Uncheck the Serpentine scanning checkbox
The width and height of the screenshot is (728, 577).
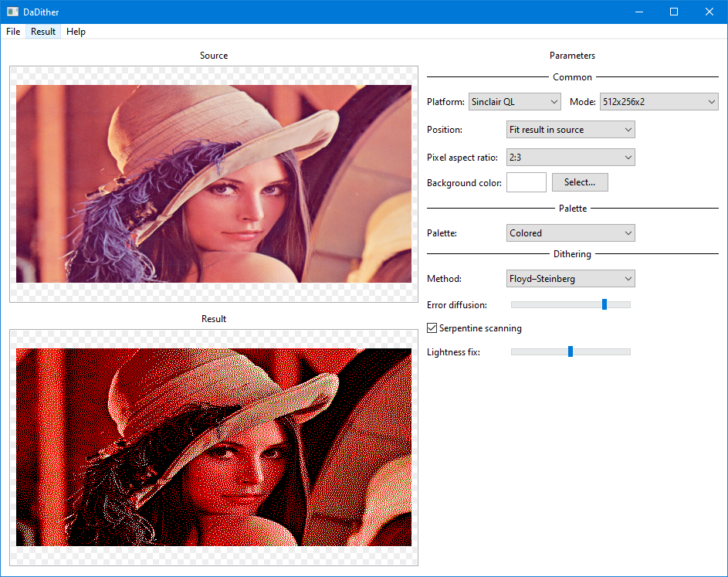pyautogui.click(x=432, y=328)
